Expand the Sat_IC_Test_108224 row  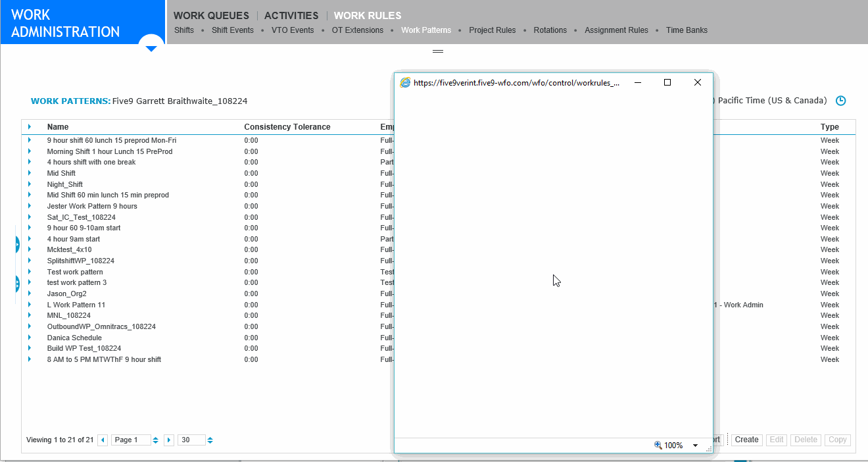30,217
